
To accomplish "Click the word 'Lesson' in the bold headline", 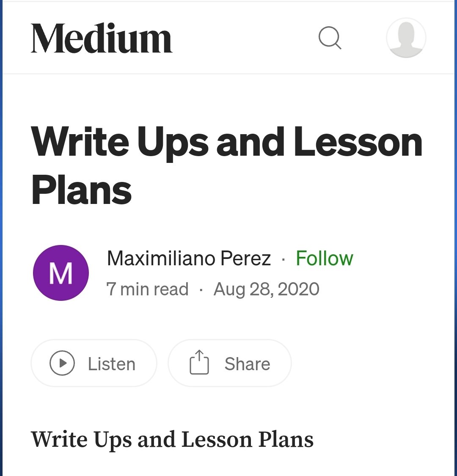I will pyautogui.click(x=358, y=141).
